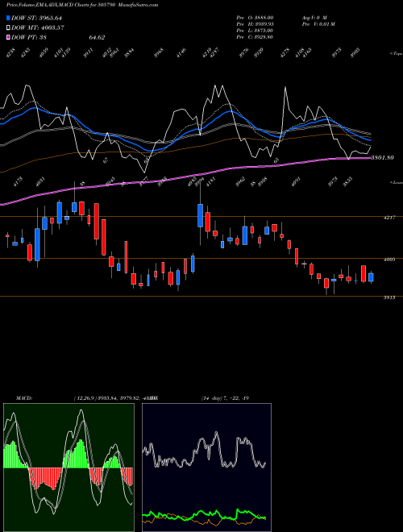Click the 'Pre O: 3888.00' open value
Image resolution: width=403 pixels, height=532 pixels.
pos(255,17)
